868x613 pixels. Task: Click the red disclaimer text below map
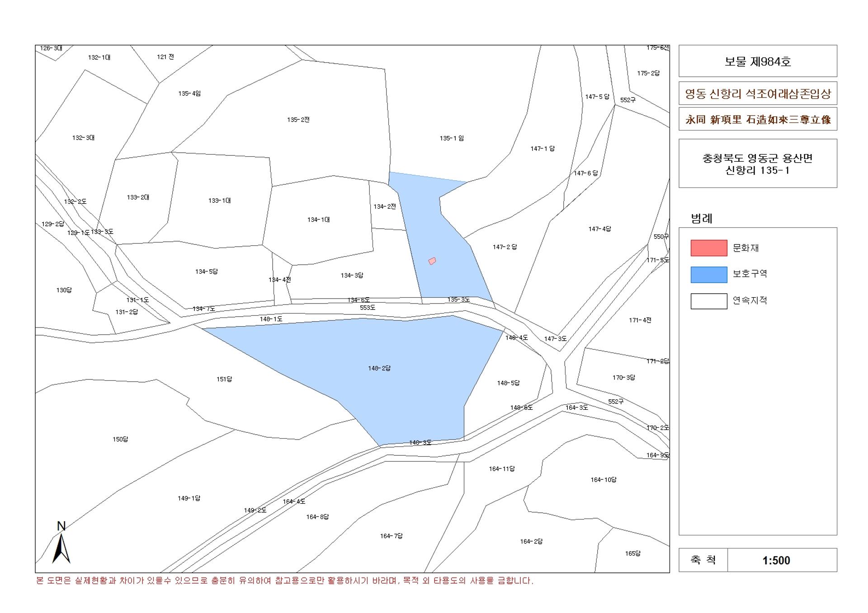point(285,580)
